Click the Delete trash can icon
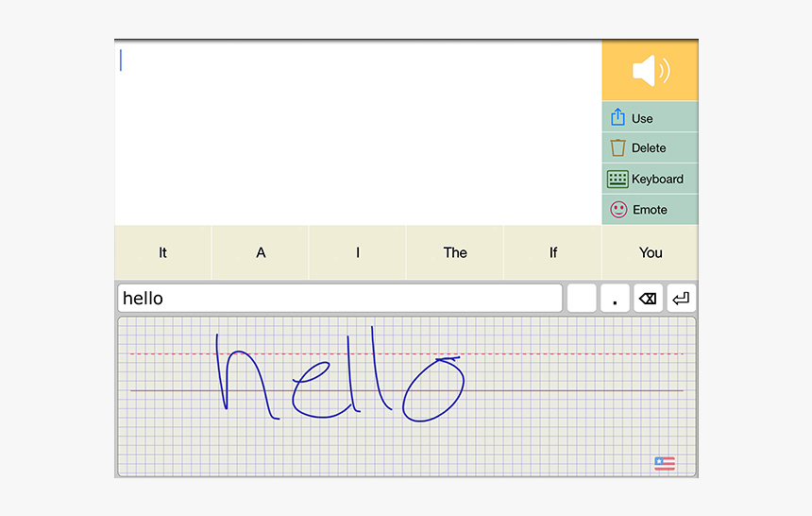 [618, 147]
